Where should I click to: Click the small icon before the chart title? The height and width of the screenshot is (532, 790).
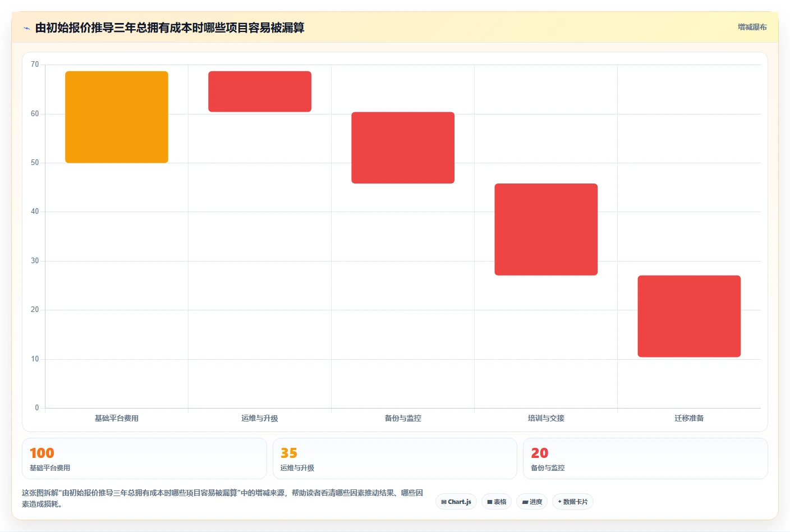tap(26, 28)
